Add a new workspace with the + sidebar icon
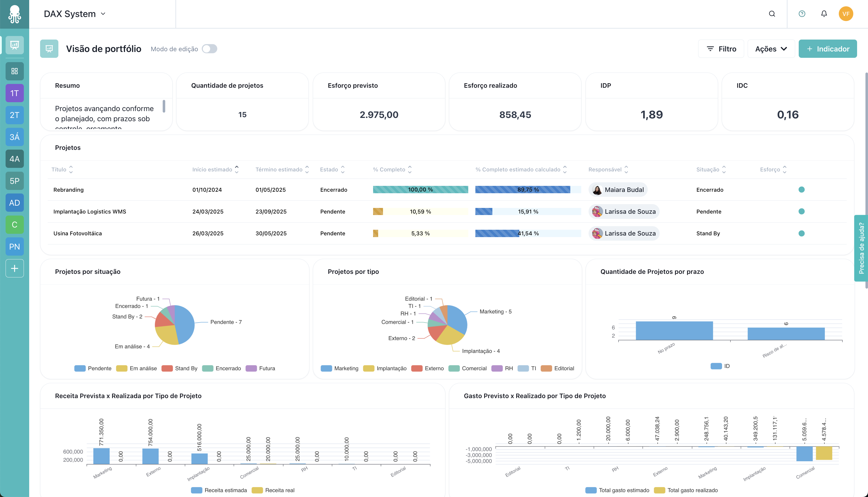Screen dimensions: 868x497 click(14, 268)
